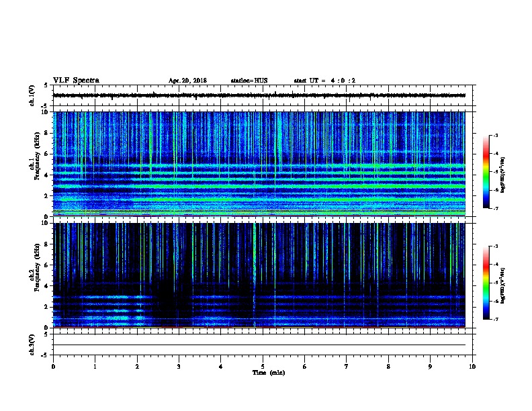Click the "7" tick on the time axis

click(347, 366)
